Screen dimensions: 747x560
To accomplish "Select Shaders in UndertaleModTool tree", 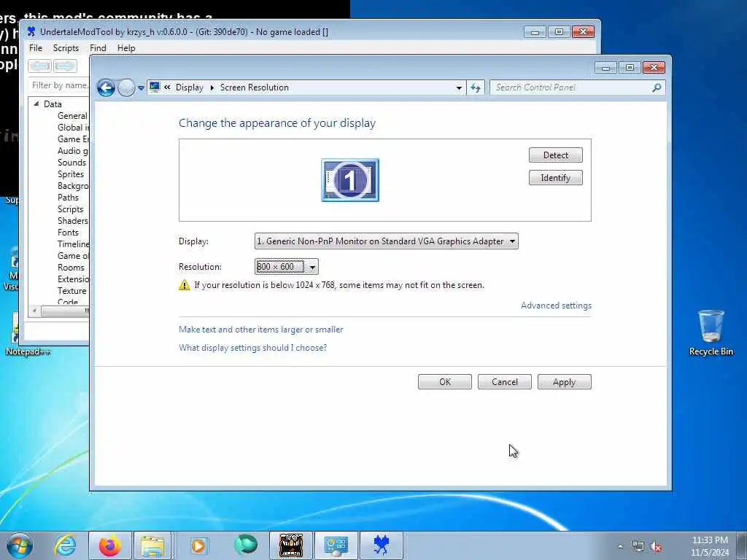I will tap(73, 221).
